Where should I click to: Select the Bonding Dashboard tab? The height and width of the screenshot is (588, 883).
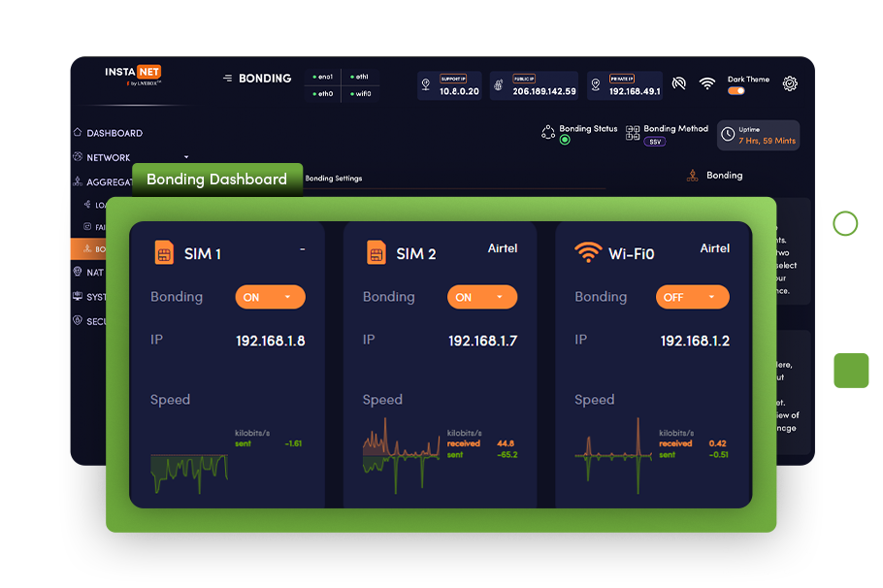216,180
